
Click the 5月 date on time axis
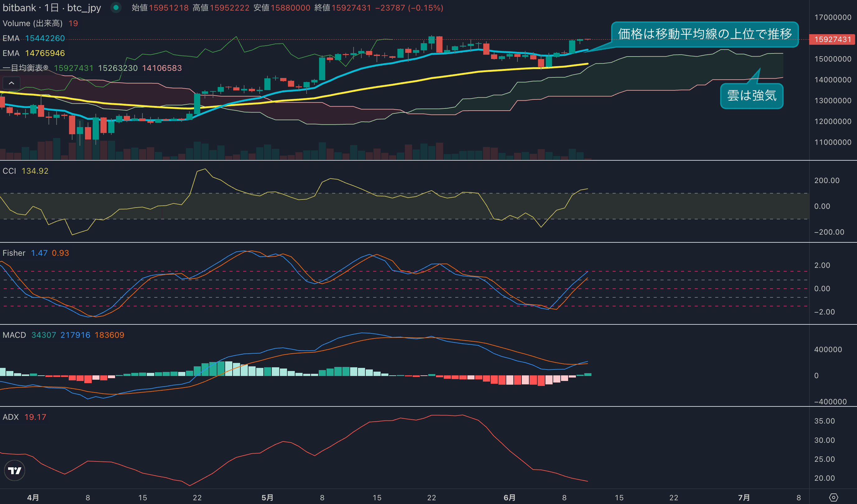267,497
